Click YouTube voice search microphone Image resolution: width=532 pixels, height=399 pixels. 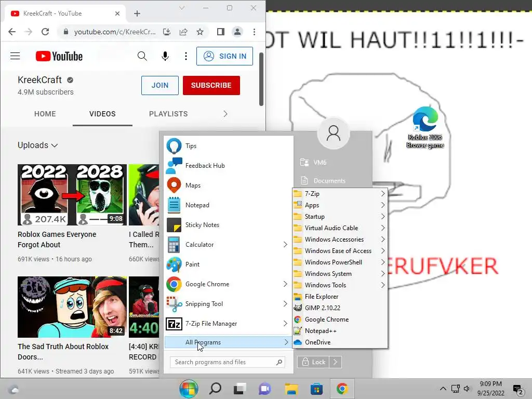[x=165, y=56]
